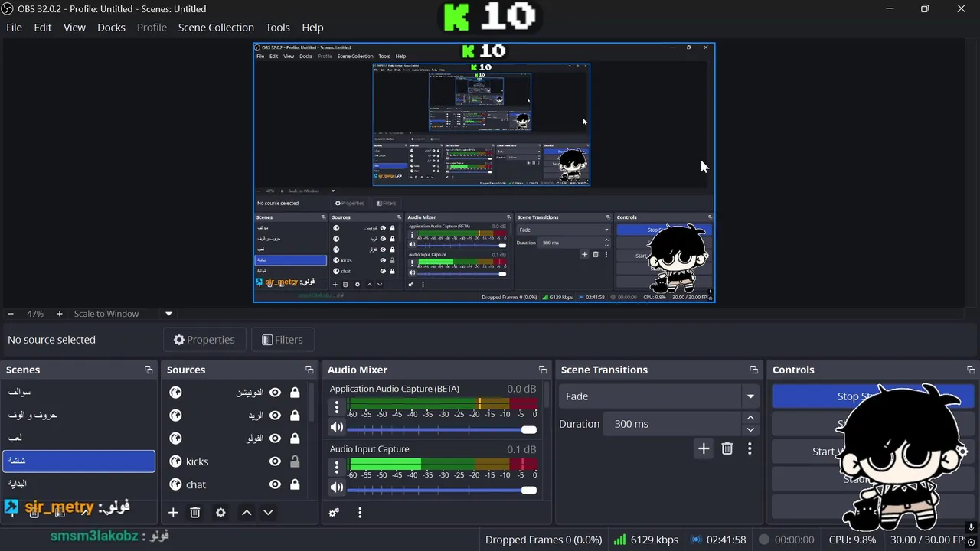The image size is (980, 551).
Task: Open the Edit menu
Action: tap(43, 28)
